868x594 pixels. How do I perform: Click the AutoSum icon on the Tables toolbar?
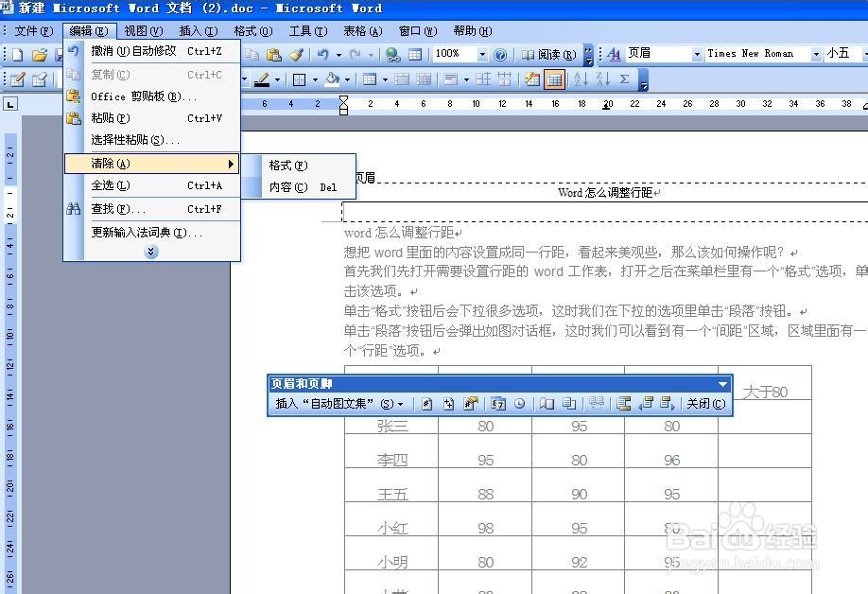pyautogui.click(x=624, y=80)
